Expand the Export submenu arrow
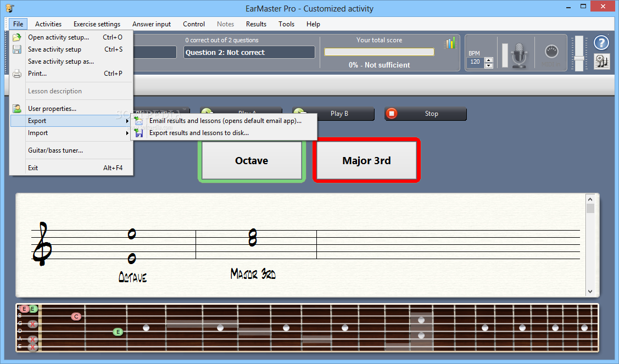Image resolution: width=619 pixels, height=364 pixels. 127,121
